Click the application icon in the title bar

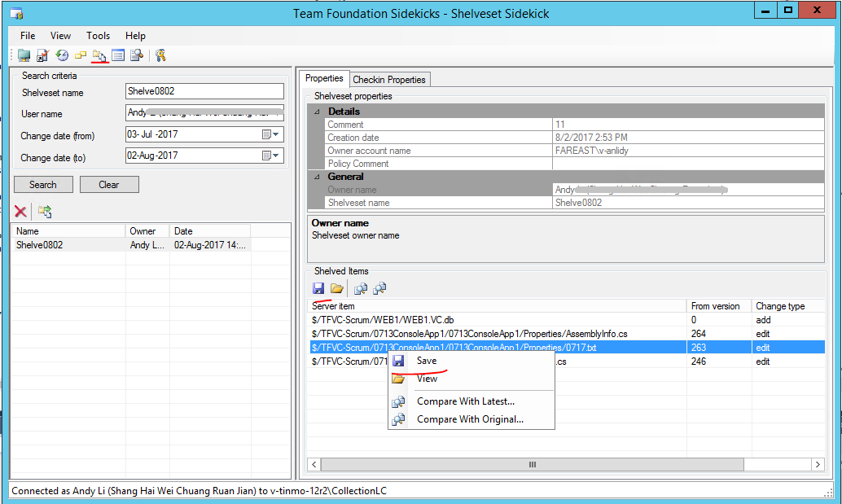(x=16, y=13)
